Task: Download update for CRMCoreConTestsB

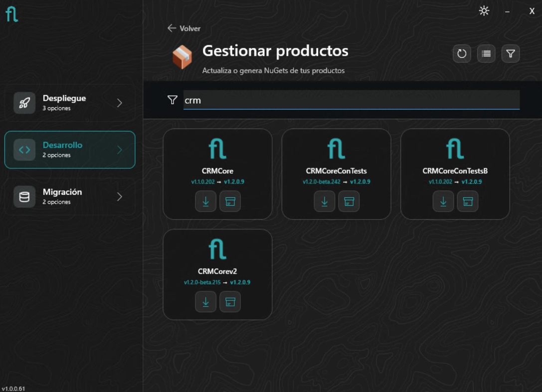Action: 443,201
